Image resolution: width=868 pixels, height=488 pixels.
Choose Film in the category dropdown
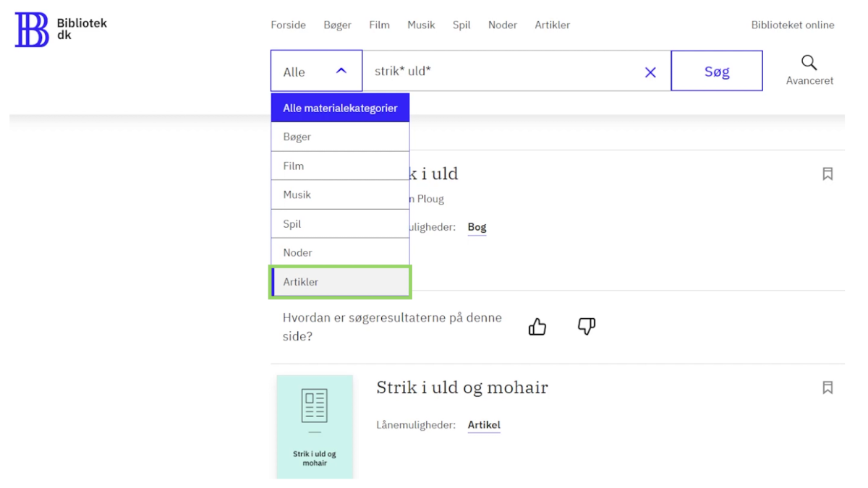click(x=340, y=166)
